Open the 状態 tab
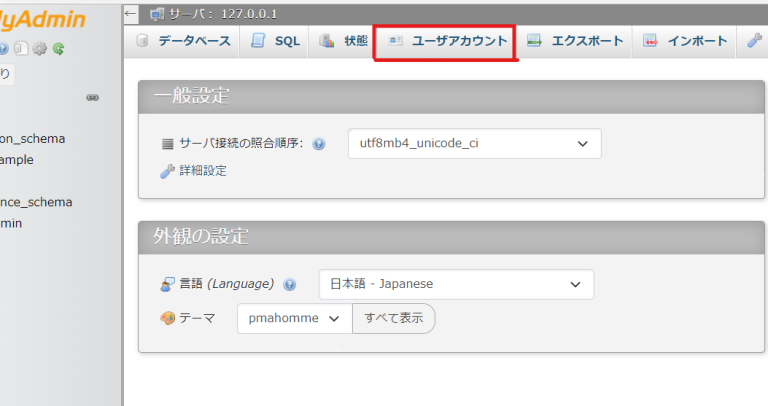This screenshot has width=768, height=406. coord(344,41)
